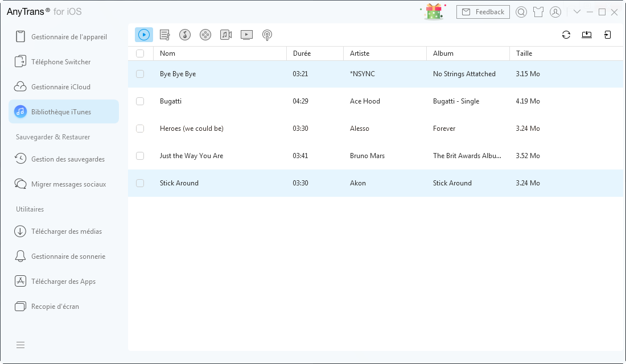Viewport: 626px width, 364px height.
Task: Select the song name Bye Bye Bye
Action: coord(178,74)
